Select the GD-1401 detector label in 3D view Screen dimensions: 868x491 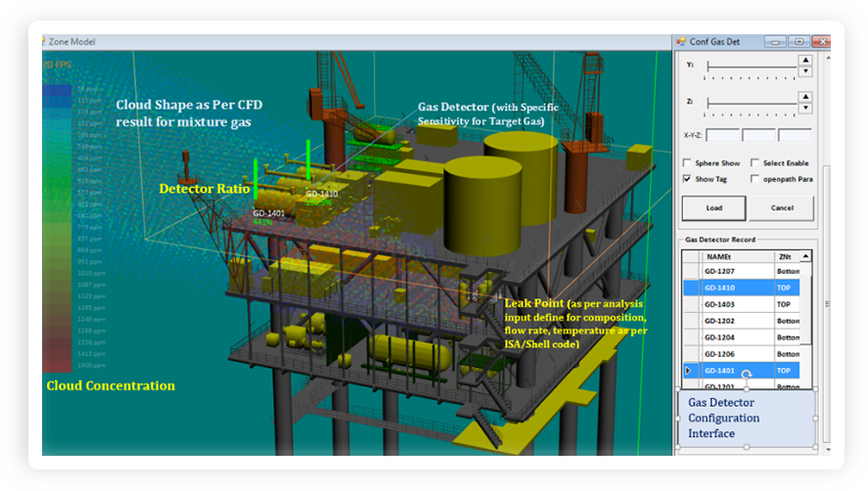[269, 212]
